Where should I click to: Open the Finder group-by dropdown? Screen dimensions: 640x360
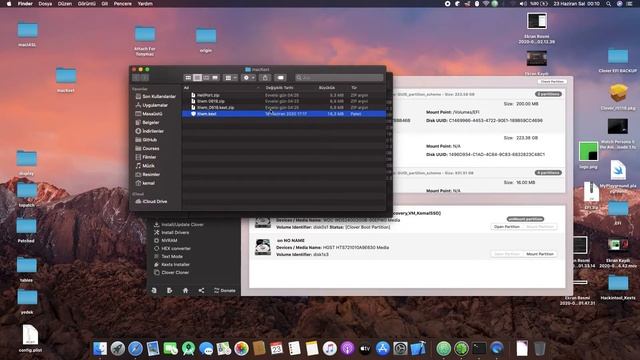pyautogui.click(x=231, y=78)
